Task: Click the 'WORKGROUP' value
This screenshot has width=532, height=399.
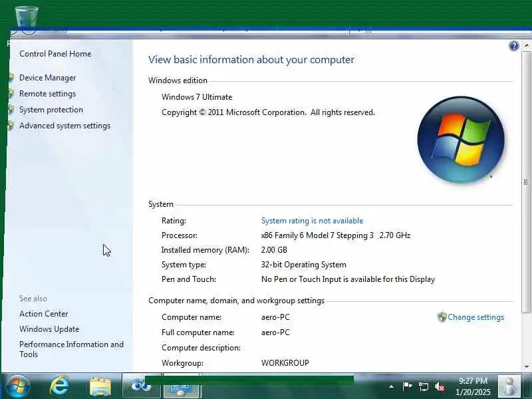Action: pyautogui.click(x=285, y=362)
